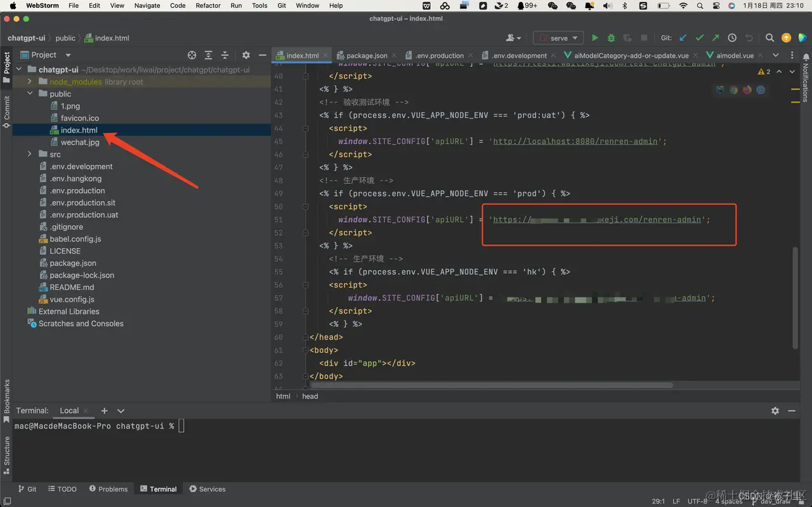Click Expand All in Project panel

coord(209,55)
